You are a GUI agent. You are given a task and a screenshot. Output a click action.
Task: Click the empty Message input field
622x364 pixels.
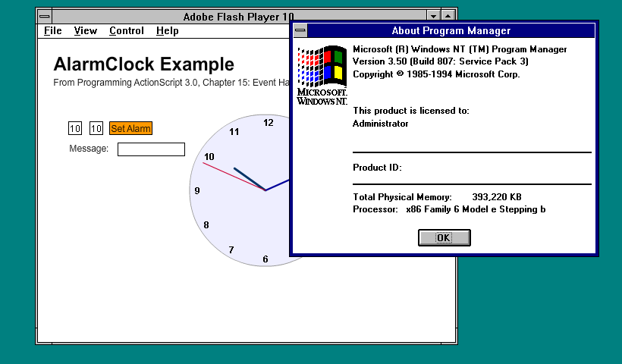151,149
